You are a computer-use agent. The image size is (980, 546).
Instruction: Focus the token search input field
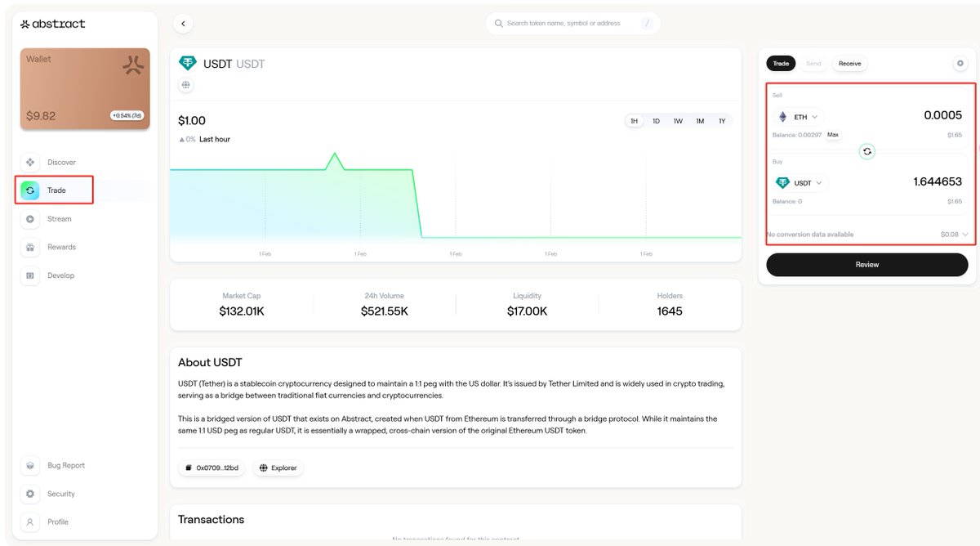573,24
